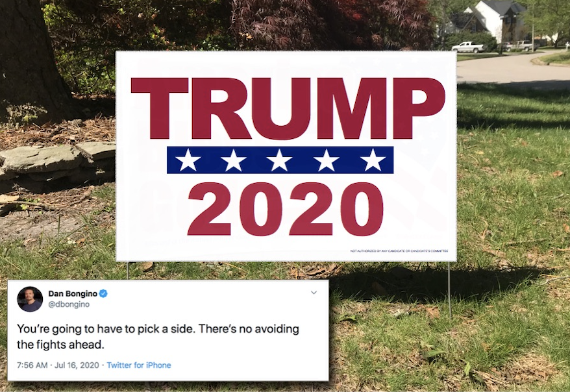Click the rightmost white star on the banner
The image size is (570, 392).
(x=373, y=160)
